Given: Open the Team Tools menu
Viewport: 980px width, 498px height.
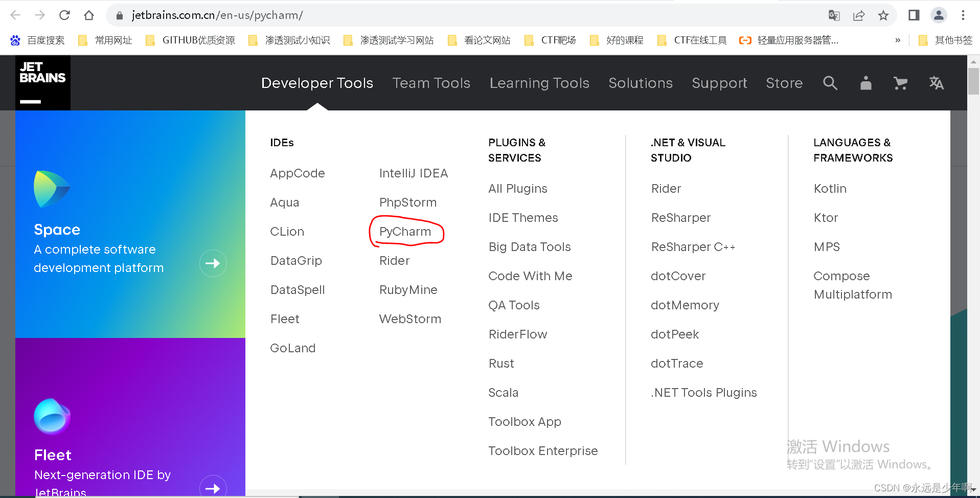Looking at the screenshot, I should click(x=431, y=83).
